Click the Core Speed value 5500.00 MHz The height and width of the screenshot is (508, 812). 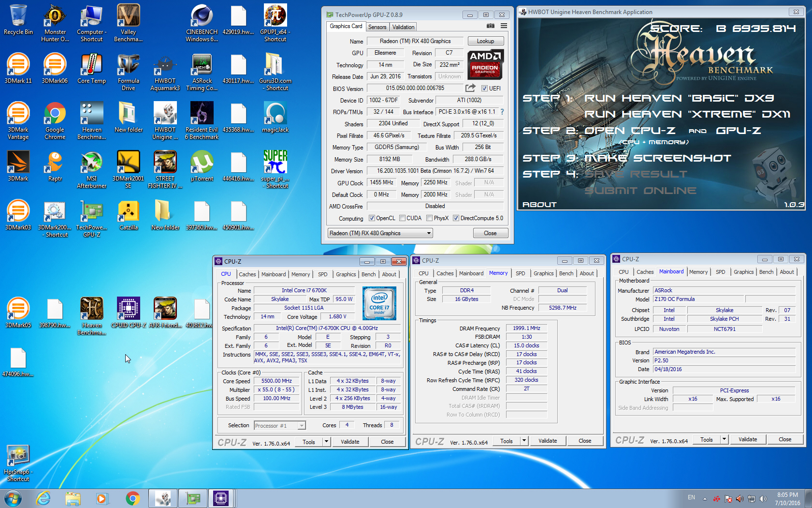(x=276, y=381)
